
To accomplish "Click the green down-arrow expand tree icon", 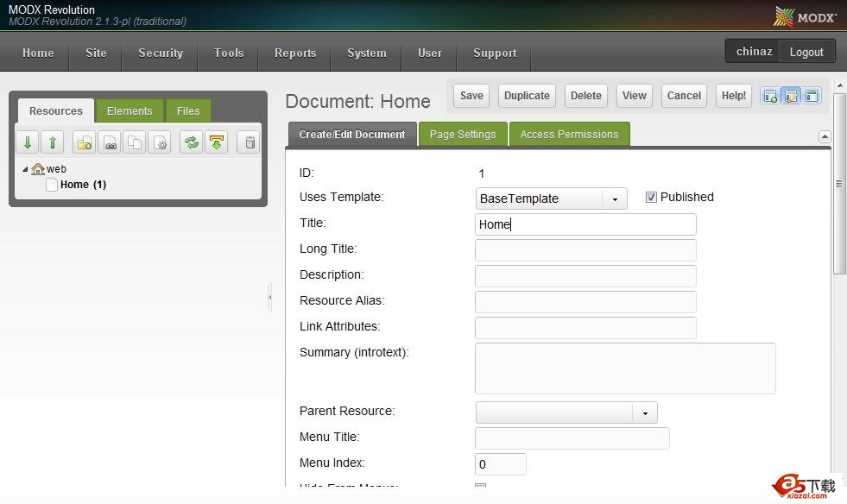I will pyautogui.click(x=28, y=142).
